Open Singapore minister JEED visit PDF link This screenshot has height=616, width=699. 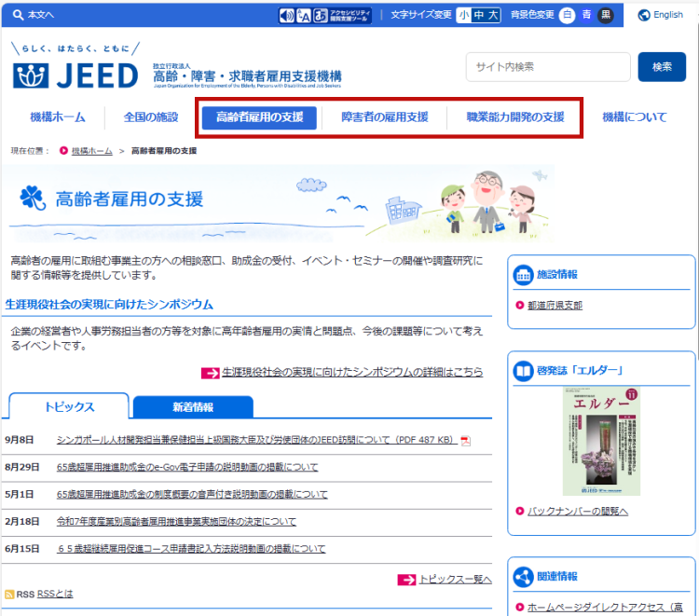click(x=257, y=440)
